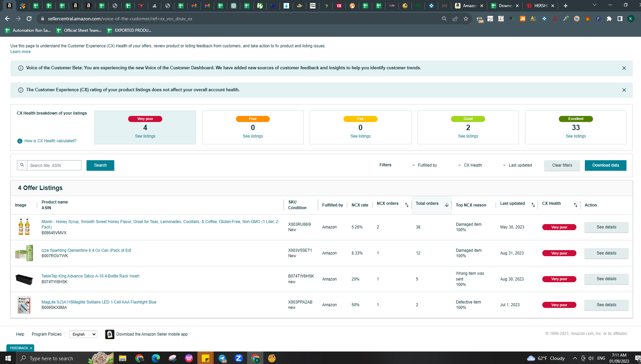The height and width of the screenshot is (364, 641).
Task: Open the Official Sheet Team... bookmark
Action: point(79,30)
